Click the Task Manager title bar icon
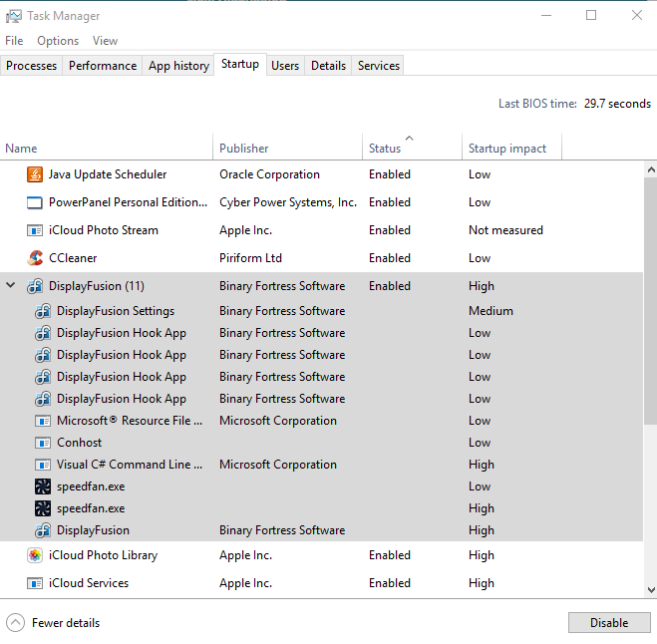657x644 pixels. point(13,16)
